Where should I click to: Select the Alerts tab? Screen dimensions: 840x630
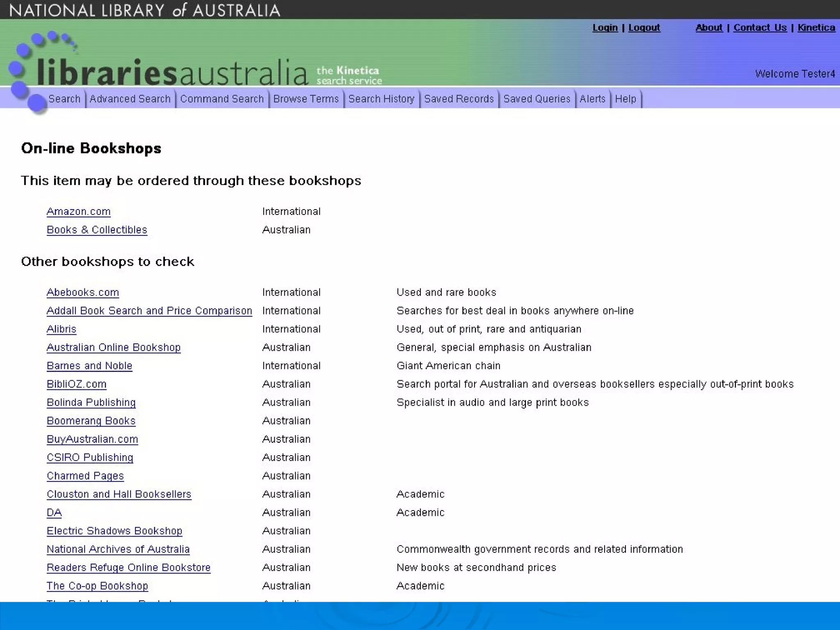point(592,99)
